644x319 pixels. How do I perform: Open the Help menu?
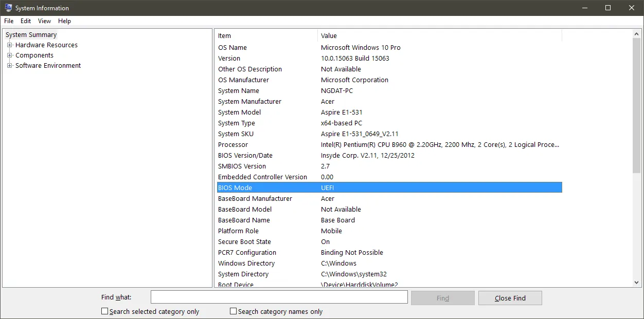(x=64, y=21)
